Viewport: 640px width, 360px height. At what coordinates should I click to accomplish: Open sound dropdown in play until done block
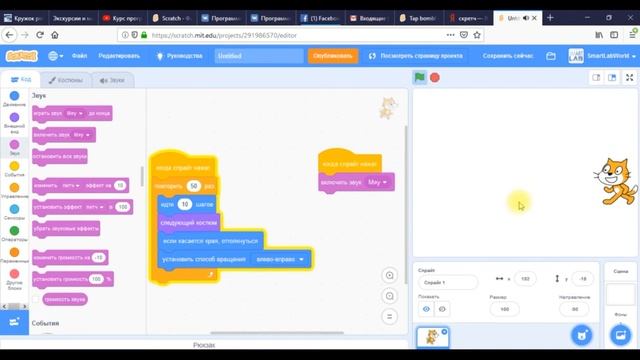75,113
